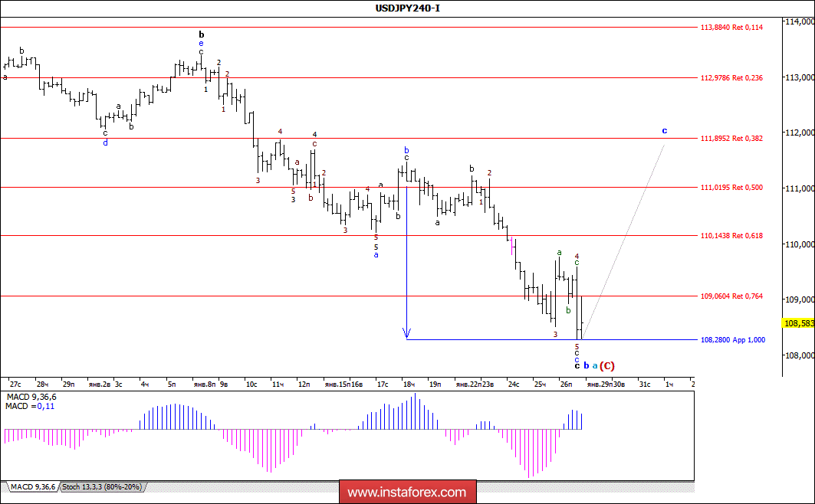The image size is (815, 504).
Task: Click the 31с date on time axis
Action: click(645, 384)
